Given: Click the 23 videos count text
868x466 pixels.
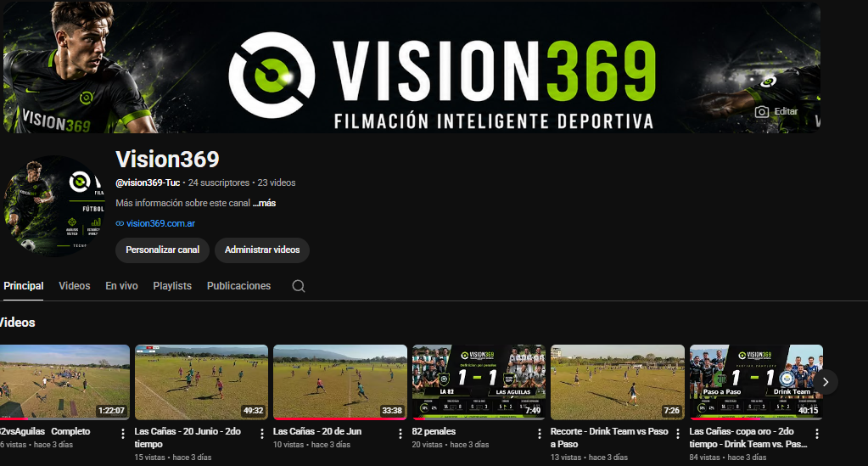Looking at the screenshot, I should [277, 182].
